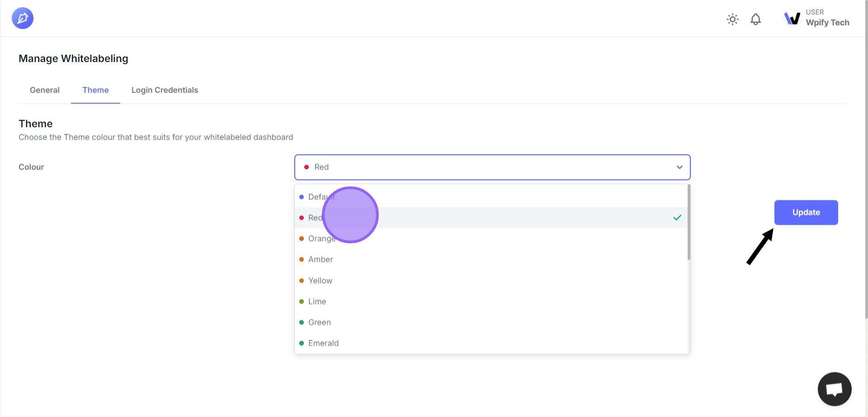
Task: Pick Emerald from the dropdown
Action: [323, 343]
